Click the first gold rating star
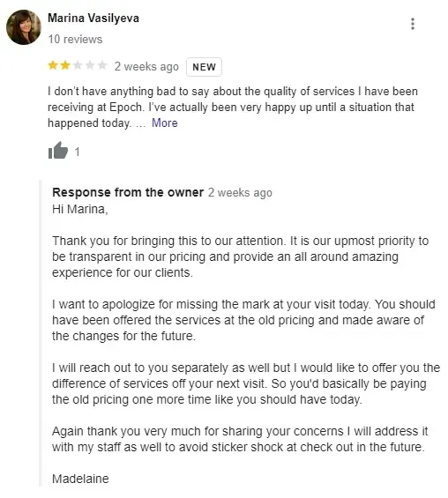Screen dimensions: 448x498 click(x=53, y=65)
